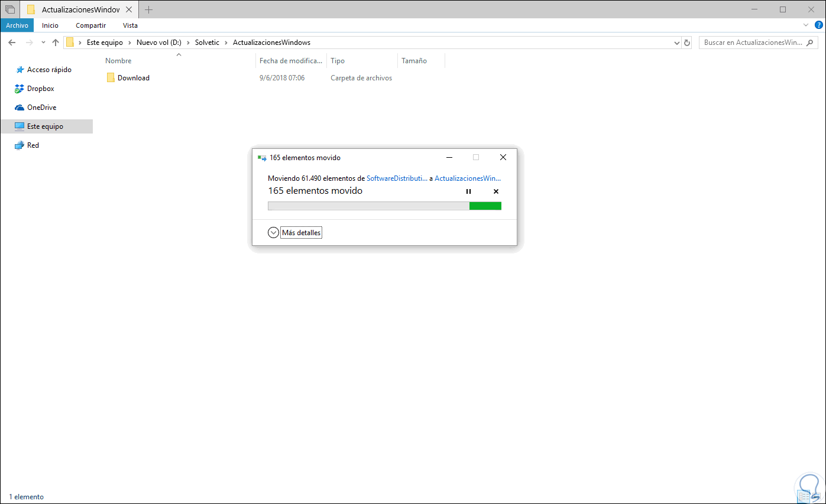
Task: Click Solvetic in the address breadcrumb
Action: (x=208, y=43)
